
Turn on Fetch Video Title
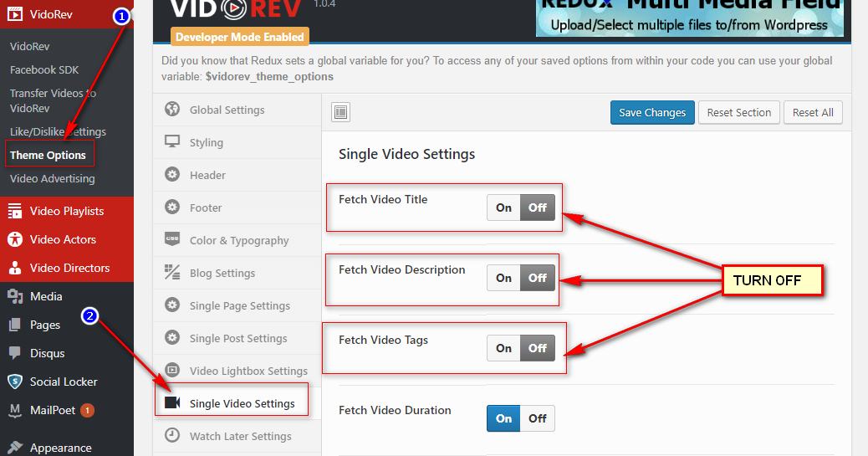click(x=503, y=208)
